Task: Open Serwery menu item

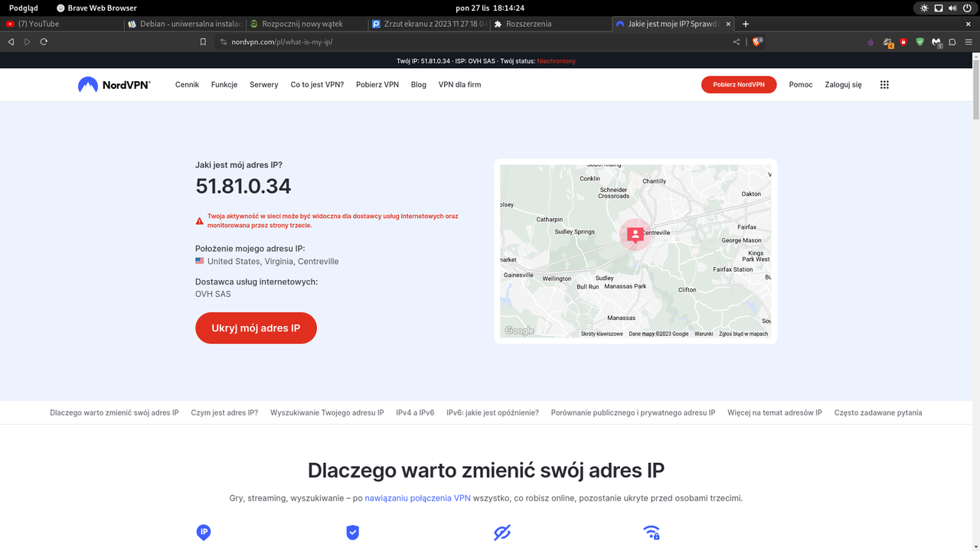Action: click(264, 85)
